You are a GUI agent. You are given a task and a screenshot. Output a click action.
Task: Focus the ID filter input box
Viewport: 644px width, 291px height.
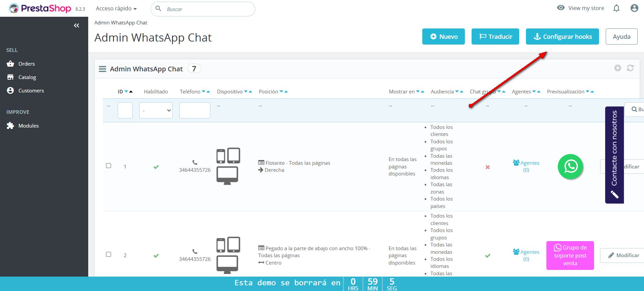click(x=125, y=110)
